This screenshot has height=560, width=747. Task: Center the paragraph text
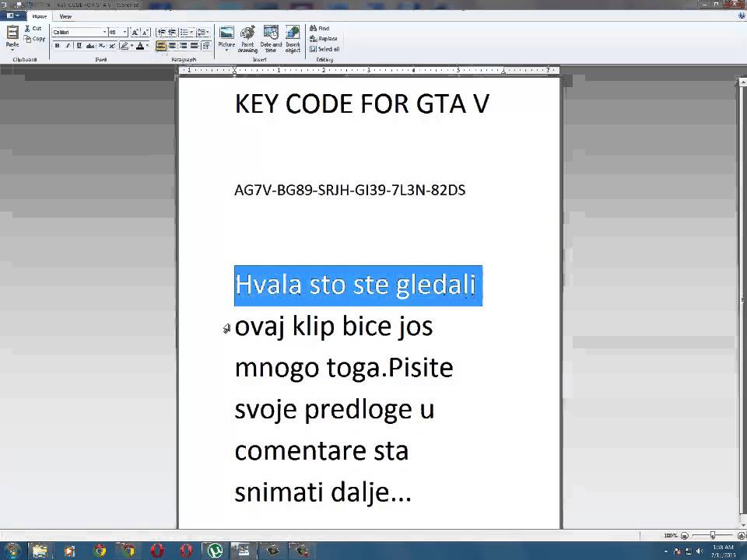173,46
